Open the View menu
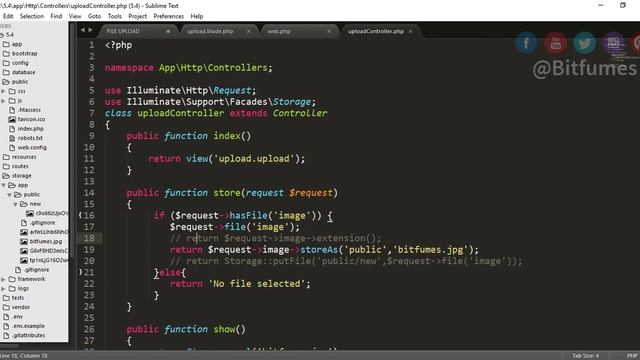This screenshot has height=360, width=640. (x=75, y=16)
